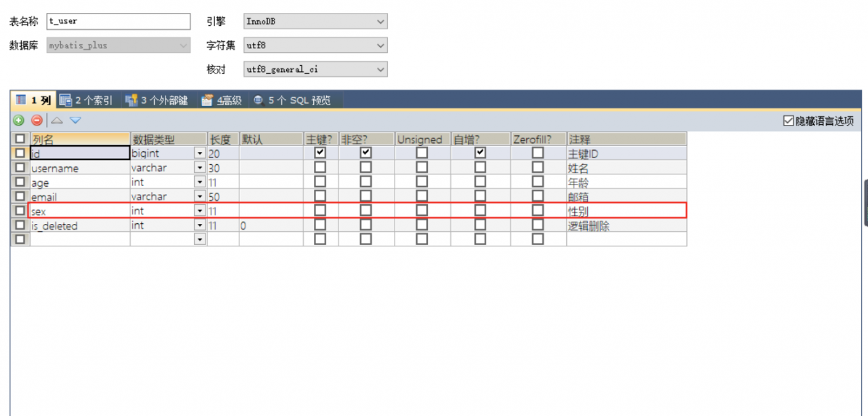868x416 pixels.
Task: Check the 主键? checkbox for the sex row
Action: 321,211
